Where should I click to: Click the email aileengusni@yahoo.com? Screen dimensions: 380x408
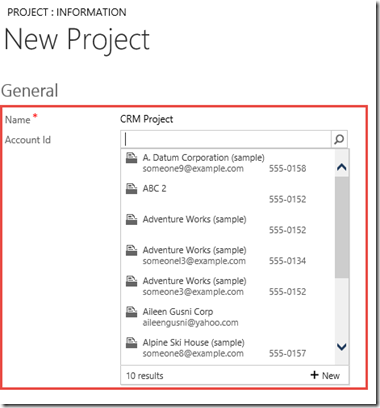190,323
